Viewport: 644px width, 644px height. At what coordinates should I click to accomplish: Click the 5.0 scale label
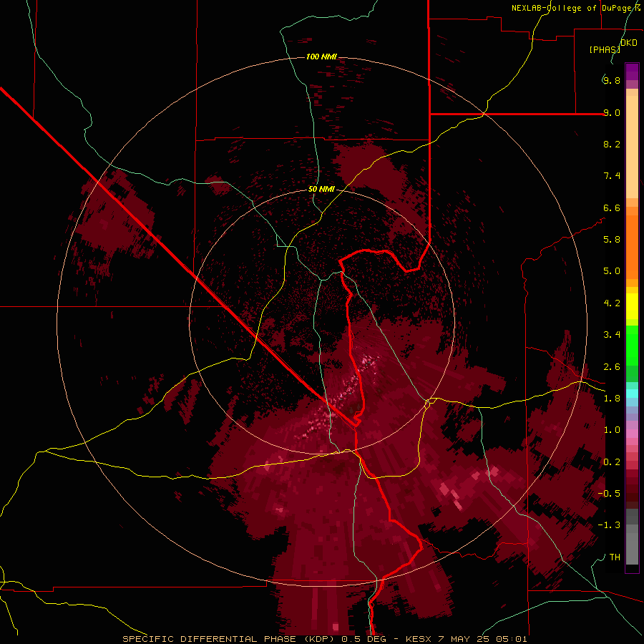point(612,271)
